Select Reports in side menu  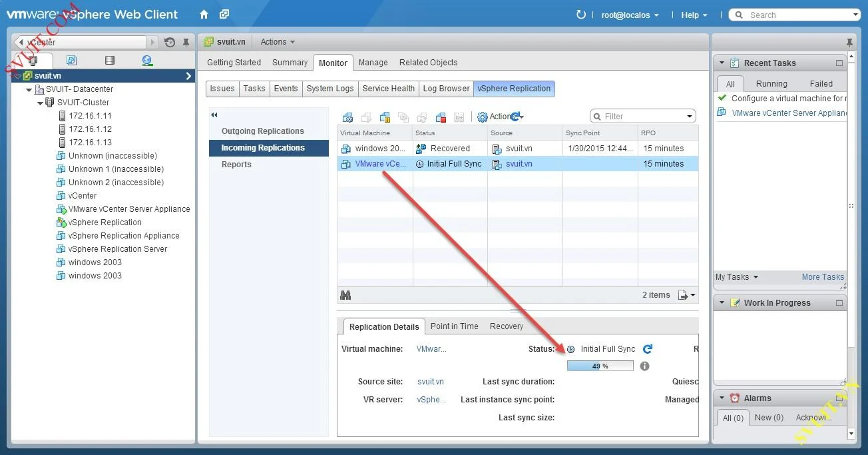pyautogui.click(x=269, y=165)
